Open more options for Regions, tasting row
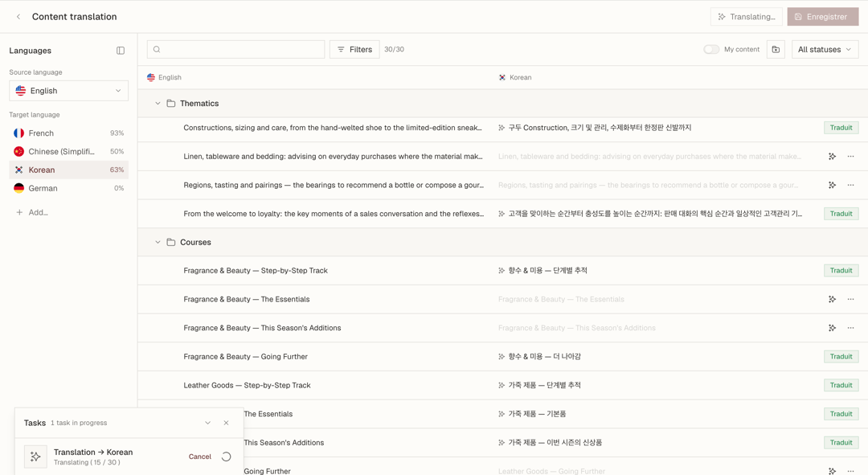 tap(850, 185)
